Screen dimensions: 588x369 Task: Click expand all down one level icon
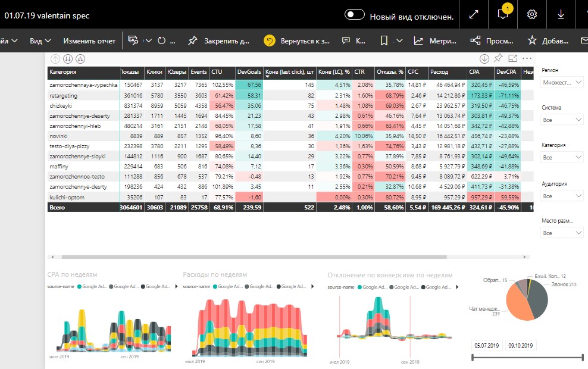coord(80,59)
